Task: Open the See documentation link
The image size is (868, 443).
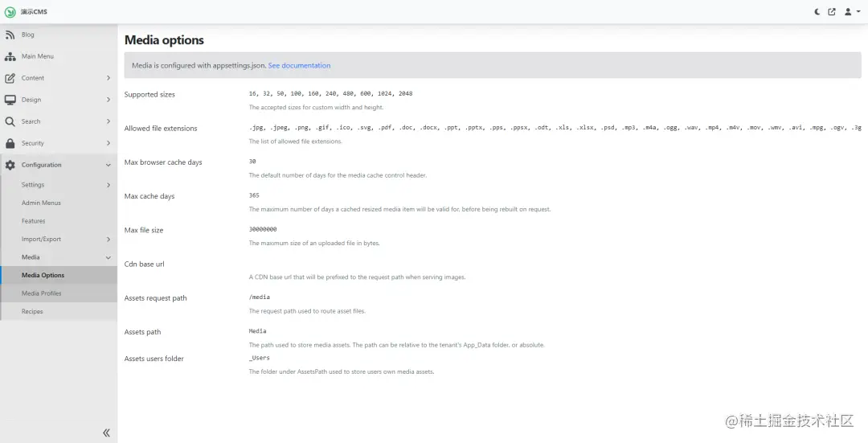Action: tap(299, 65)
